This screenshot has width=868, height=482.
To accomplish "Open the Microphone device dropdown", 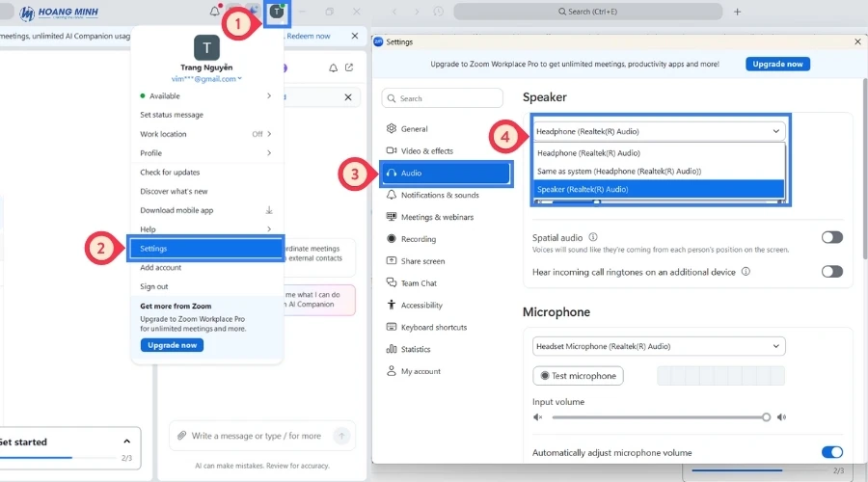I will 658,346.
